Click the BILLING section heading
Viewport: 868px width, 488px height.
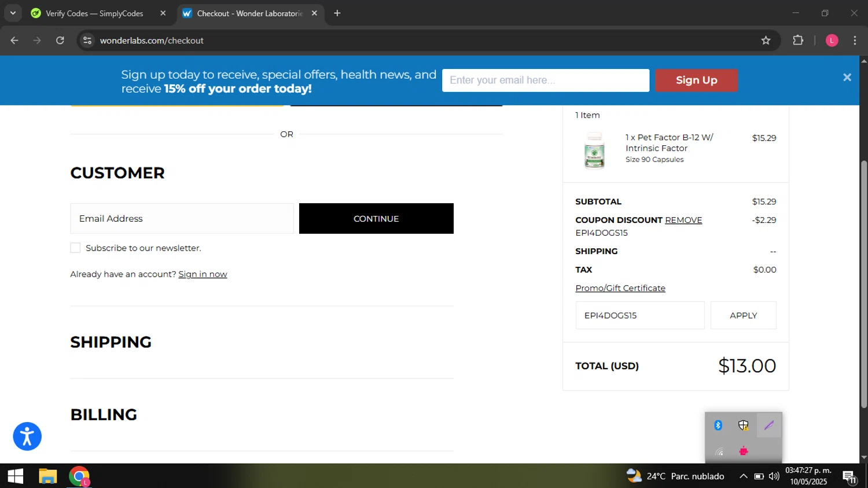pyautogui.click(x=104, y=414)
